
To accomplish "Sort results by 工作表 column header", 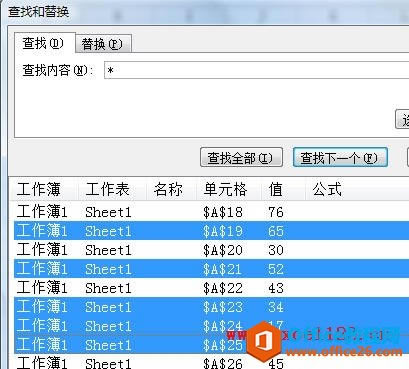I will click(112, 189).
